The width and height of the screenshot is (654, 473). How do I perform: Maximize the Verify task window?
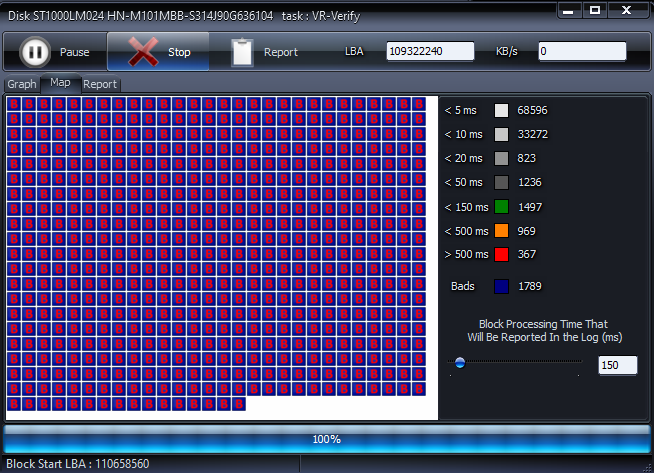click(x=595, y=10)
